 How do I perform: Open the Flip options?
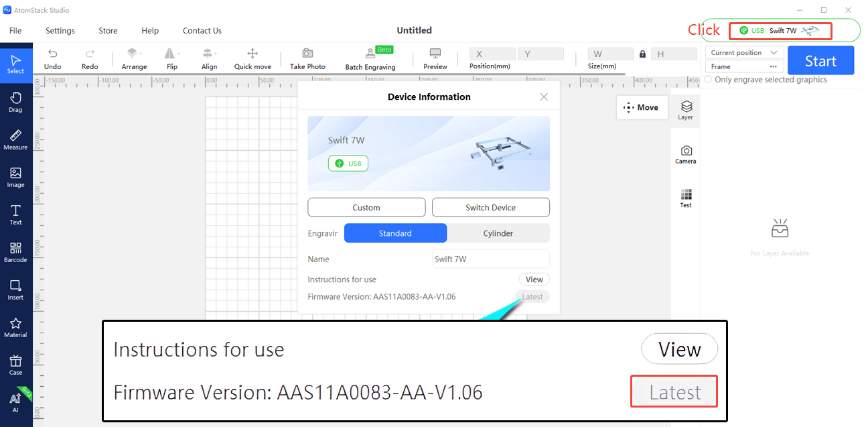pos(172,58)
